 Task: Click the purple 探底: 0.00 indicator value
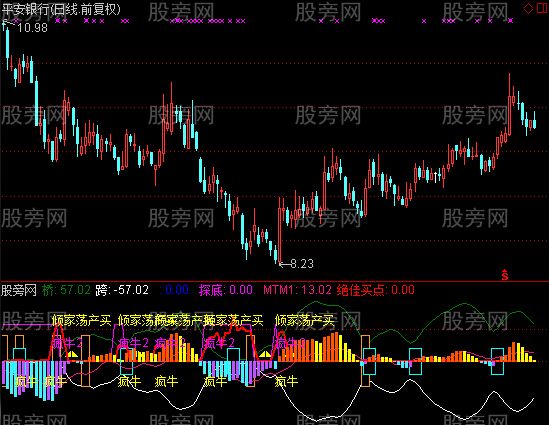pos(226,290)
